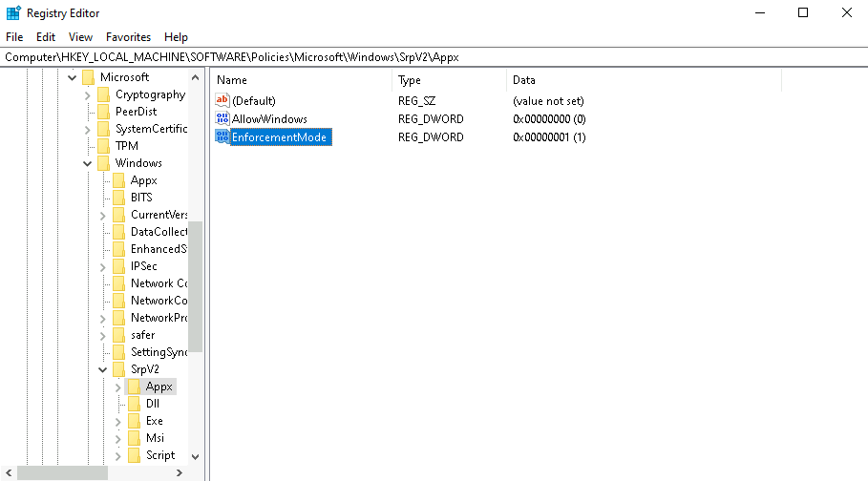This screenshot has height=481, width=868.
Task: Select the NetworkConnectivity folder icon
Action: (119, 301)
